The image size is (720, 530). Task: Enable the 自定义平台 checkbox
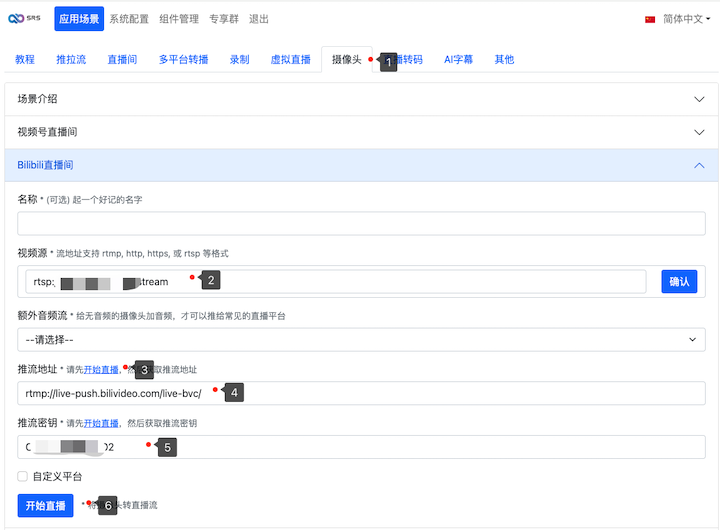(23, 476)
